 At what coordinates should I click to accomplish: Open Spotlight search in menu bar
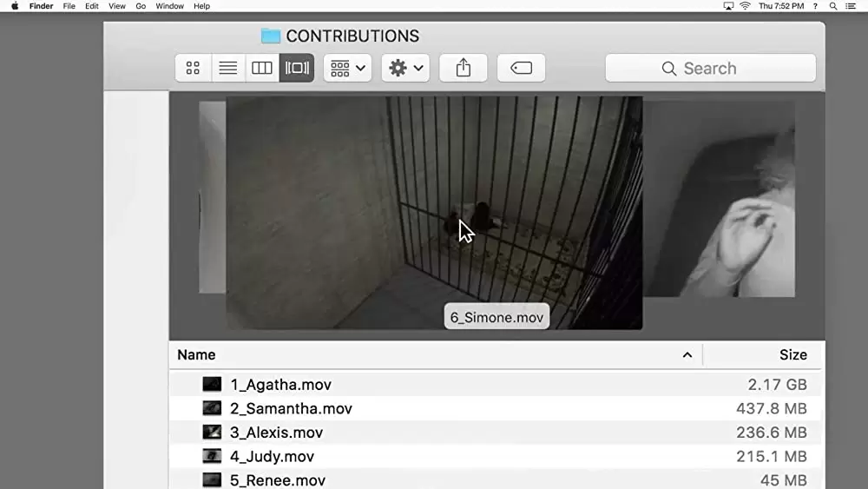click(833, 6)
